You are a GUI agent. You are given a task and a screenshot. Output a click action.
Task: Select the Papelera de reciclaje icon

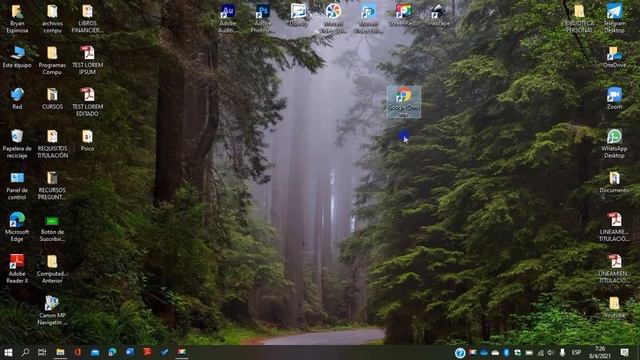[17, 143]
